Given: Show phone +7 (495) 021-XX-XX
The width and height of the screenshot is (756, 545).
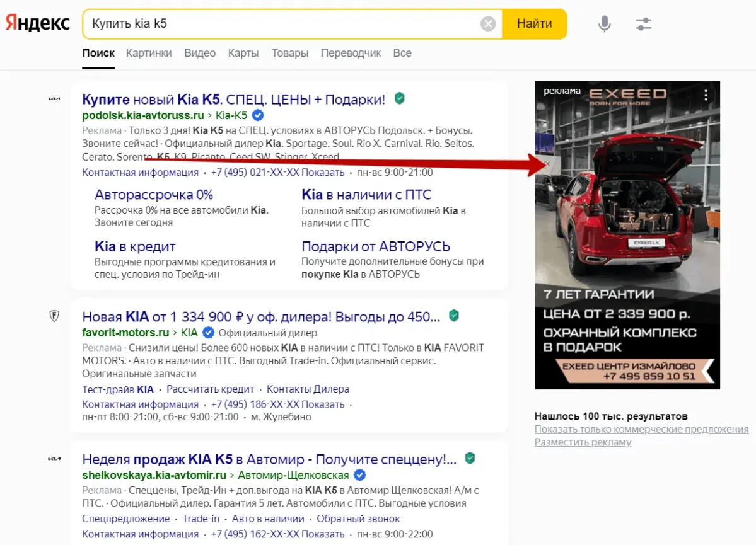Looking at the screenshot, I should [x=277, y=173].
